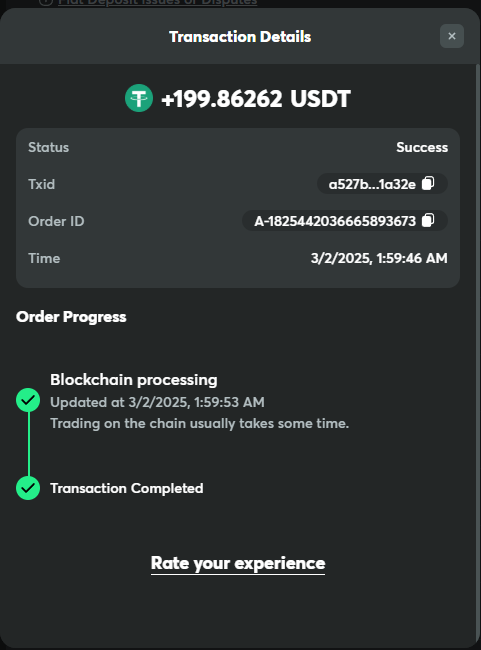The image size is (481, 650).
Task: Click the green progress line between steps
Action: coord(29,444)
